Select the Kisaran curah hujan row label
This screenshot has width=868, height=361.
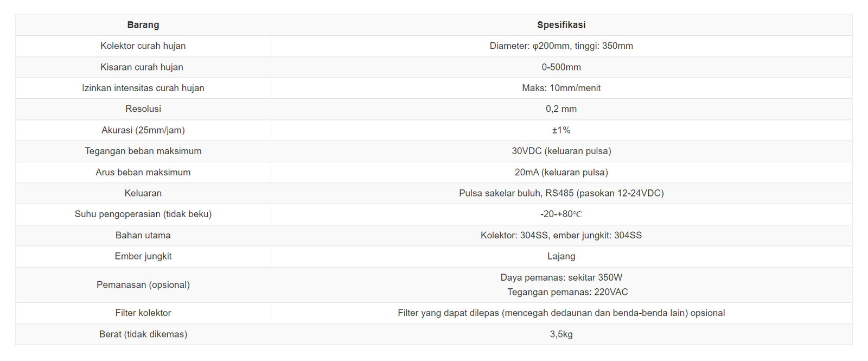point(142,67)
